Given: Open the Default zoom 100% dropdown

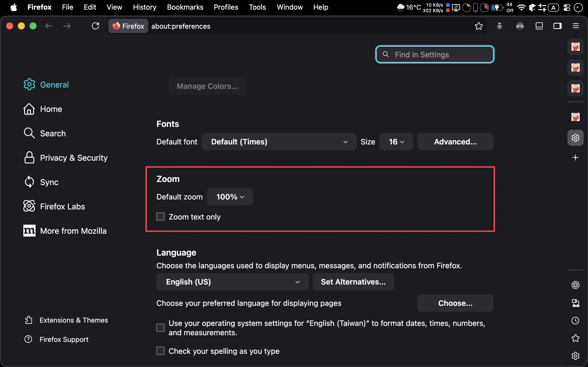Looking at the screenshot, I should (230, 197).
